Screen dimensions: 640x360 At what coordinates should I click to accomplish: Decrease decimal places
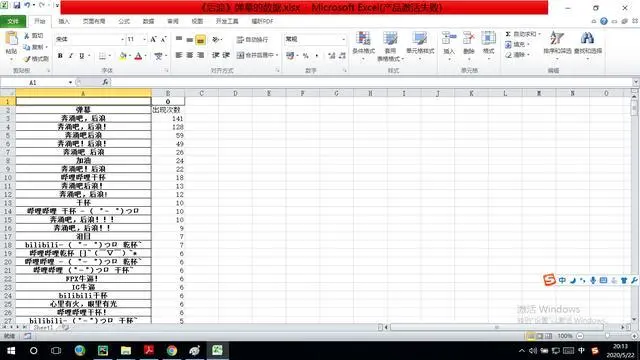coord(342,56)
